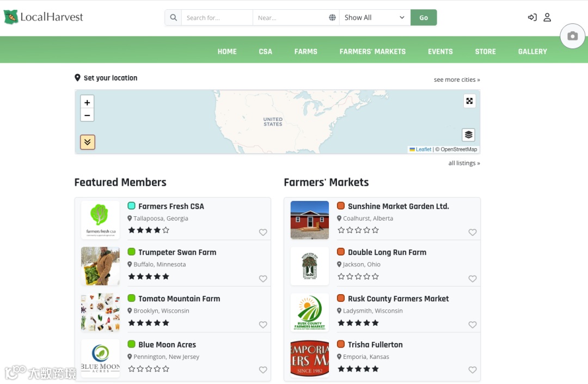
Task: Open the user account icon
Action: coord(547,17)
